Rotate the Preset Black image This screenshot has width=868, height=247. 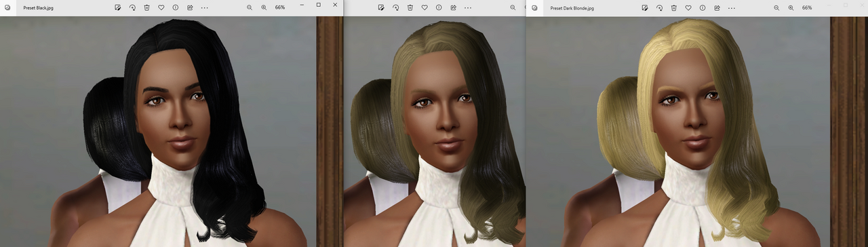coord(132,7)
